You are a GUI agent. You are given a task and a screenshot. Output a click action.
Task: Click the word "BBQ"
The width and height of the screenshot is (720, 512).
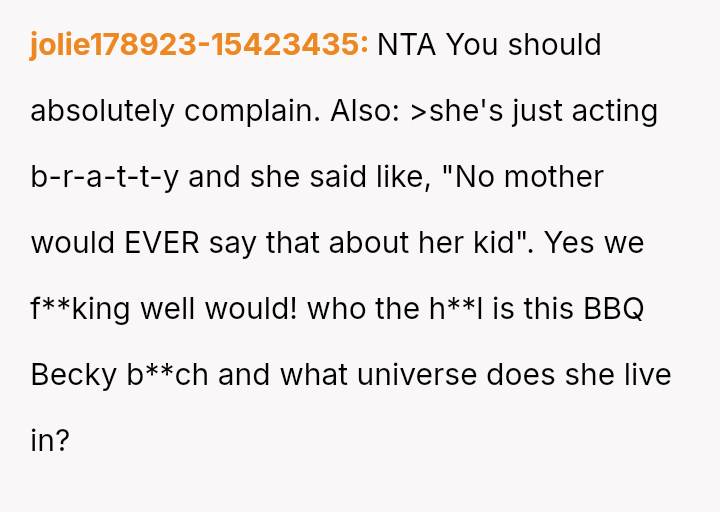[x=609, y=309]
